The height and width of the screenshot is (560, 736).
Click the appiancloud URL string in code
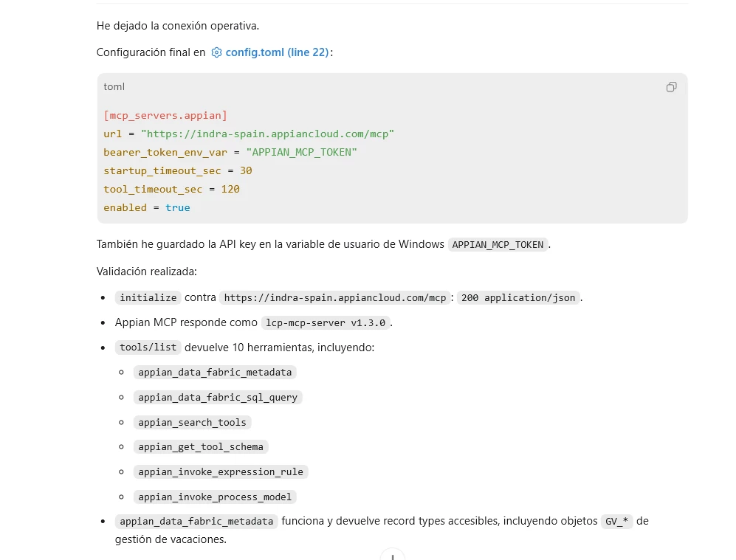point(267,134)
